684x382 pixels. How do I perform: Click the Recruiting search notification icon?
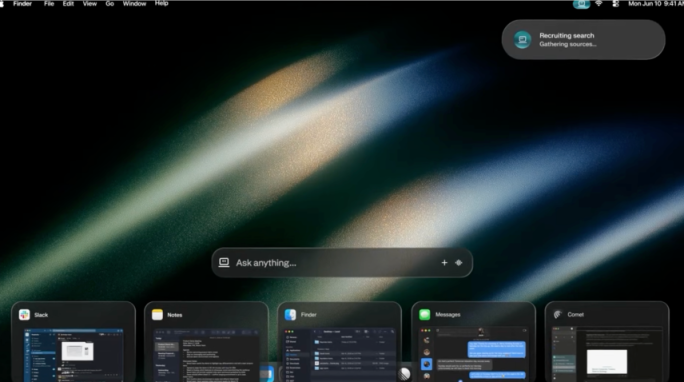(522, 40)
